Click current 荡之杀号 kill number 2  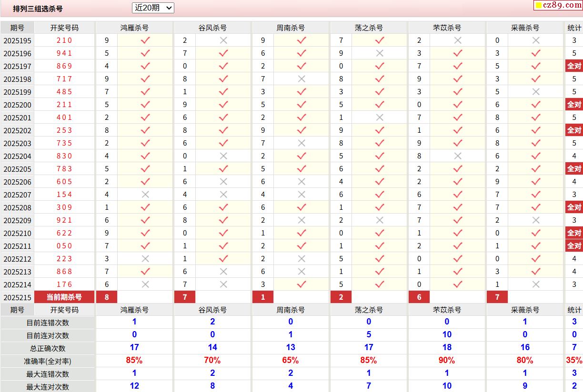[341, 297]
